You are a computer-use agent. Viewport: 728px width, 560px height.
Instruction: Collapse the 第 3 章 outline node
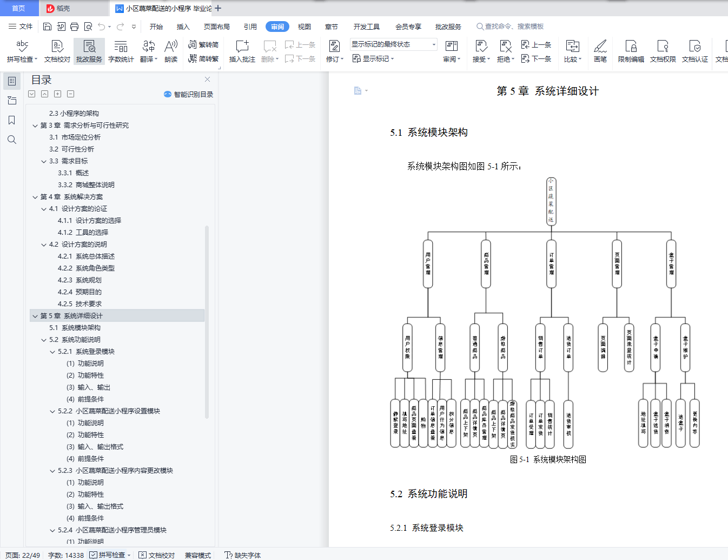[x=35, y=126]
